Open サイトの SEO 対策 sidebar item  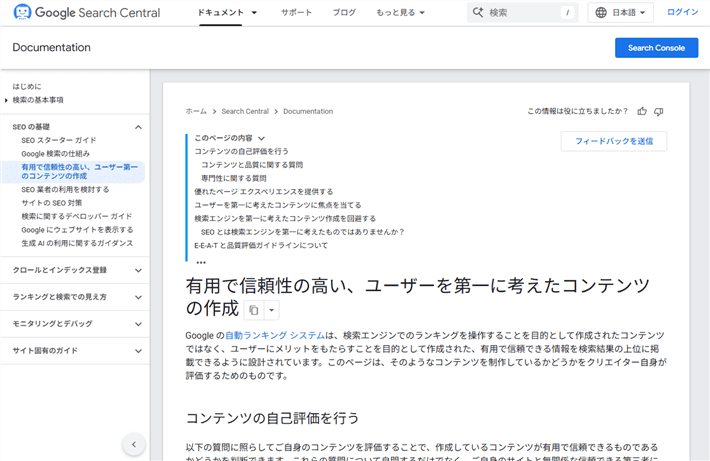[52, 203]
